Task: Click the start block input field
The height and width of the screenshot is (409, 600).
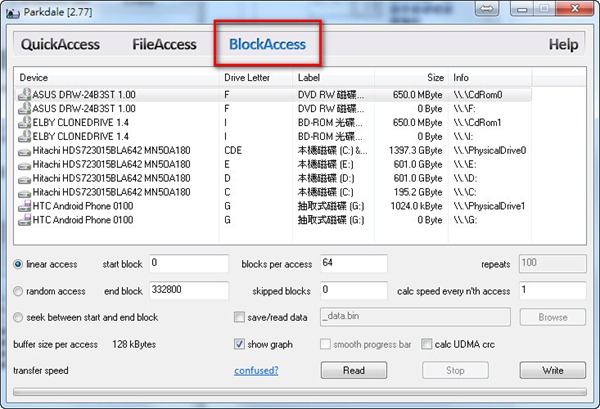Action: (189, 263)
